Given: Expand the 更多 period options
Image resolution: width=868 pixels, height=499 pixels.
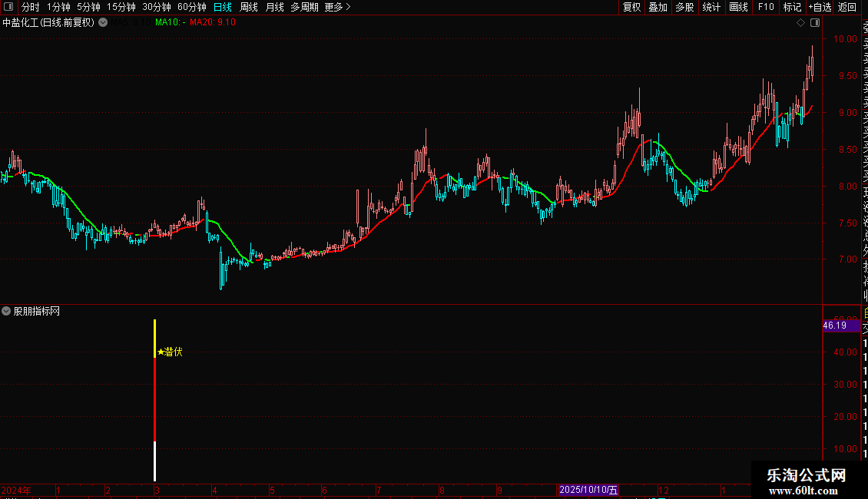Looking at the screenshot, I should coord(338,7).
